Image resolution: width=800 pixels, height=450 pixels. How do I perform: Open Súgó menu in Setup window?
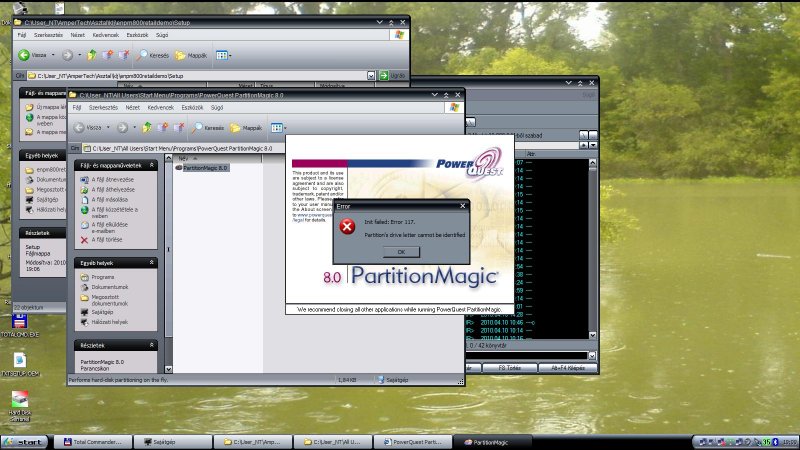[x=162, y=35]
